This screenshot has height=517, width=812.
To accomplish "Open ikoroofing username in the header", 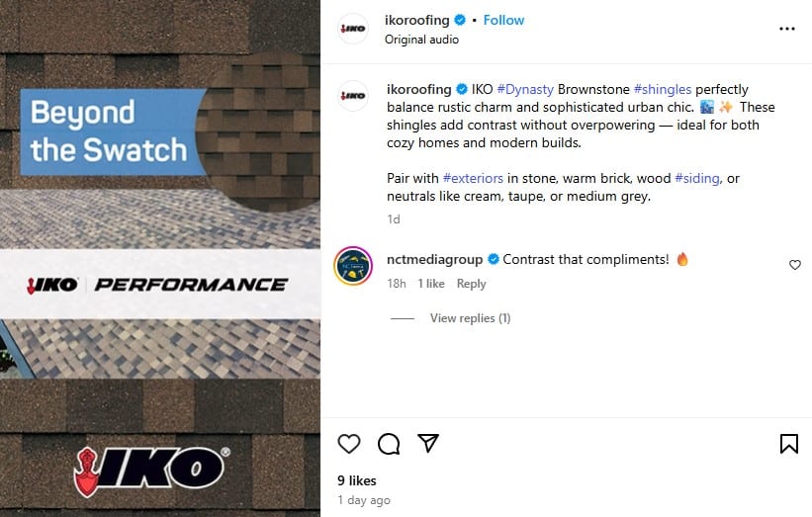I will 416,20.
